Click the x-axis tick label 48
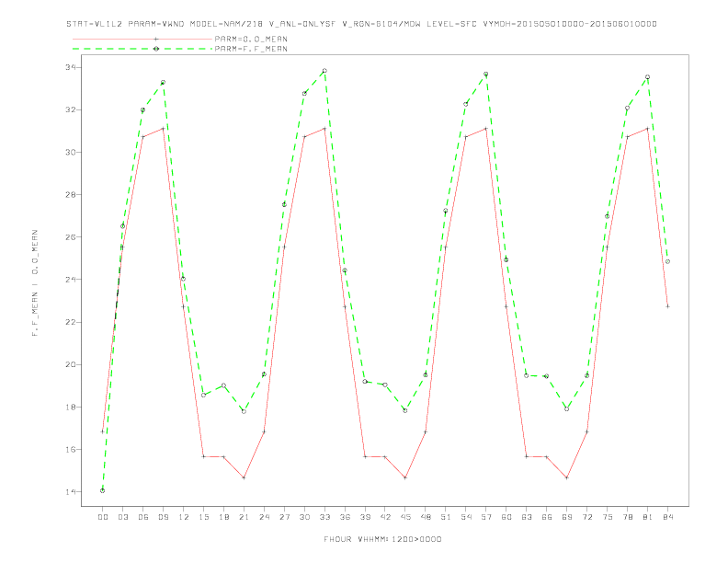The width and height of the screenshot is (728, 563). coord(426,517)
